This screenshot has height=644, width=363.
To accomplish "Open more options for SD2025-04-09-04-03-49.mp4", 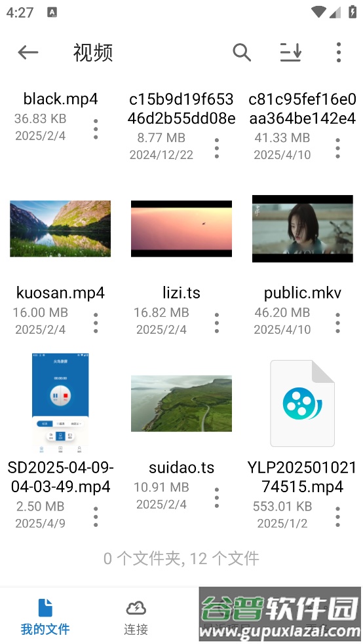I will tap(96, 516).
